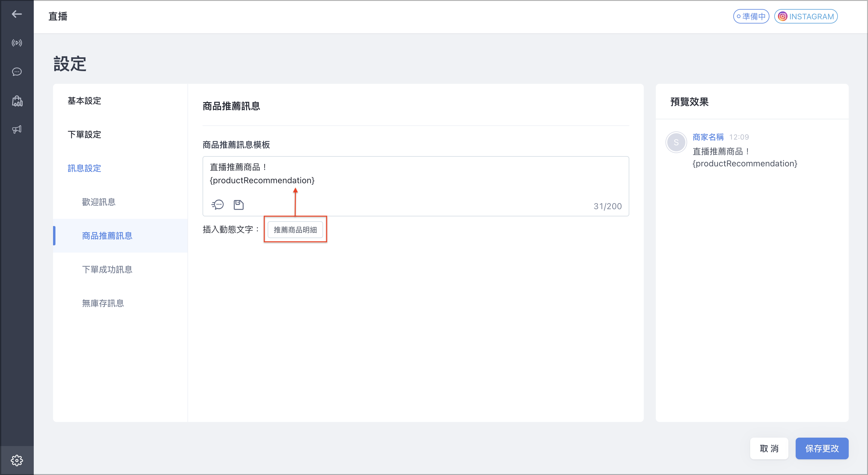Click the quick reply message icon

pos(218,204)
